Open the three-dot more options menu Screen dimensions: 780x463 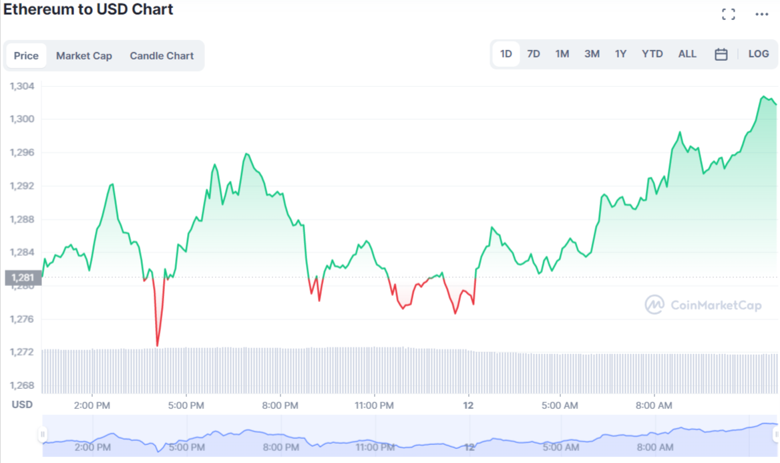761,14
